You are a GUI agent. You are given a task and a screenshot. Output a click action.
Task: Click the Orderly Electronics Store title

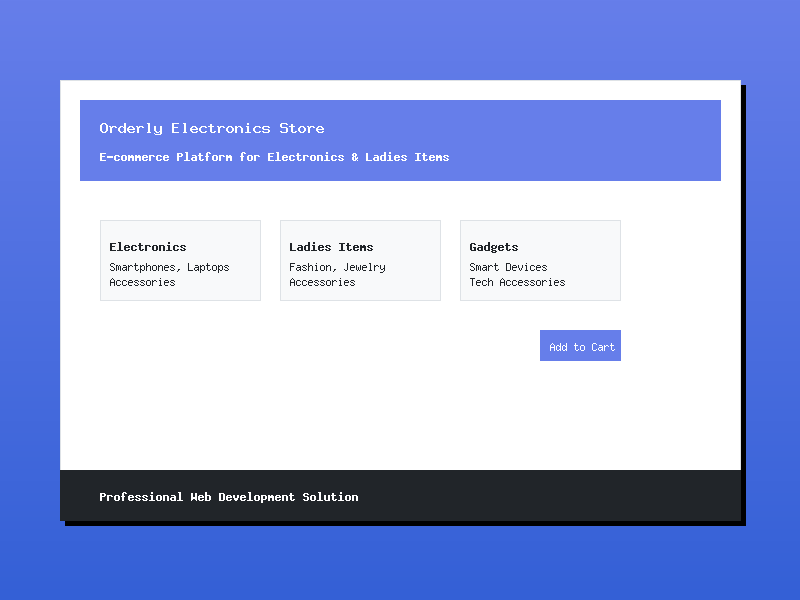coord(211,128)
